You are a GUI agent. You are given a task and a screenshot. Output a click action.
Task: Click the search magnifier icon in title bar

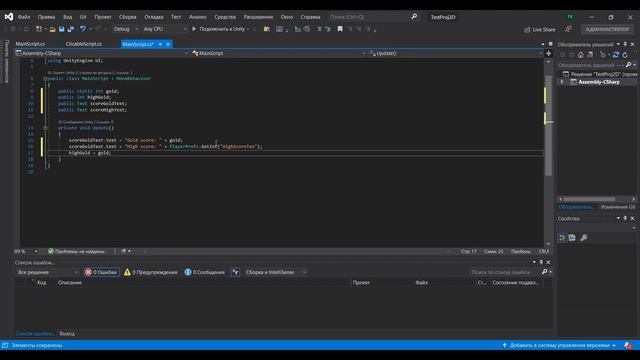click(414, 17)
